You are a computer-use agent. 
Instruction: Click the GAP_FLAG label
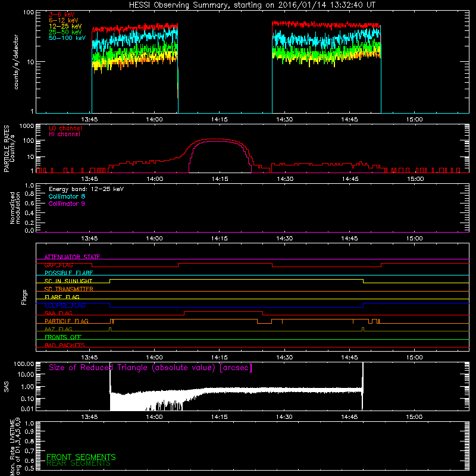[x=58, y=265]
